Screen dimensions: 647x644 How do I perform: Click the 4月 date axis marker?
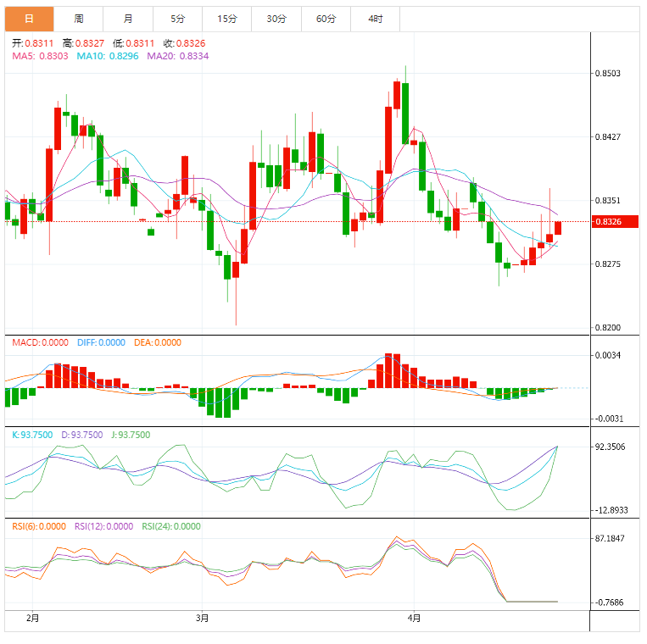coord(414,619)
